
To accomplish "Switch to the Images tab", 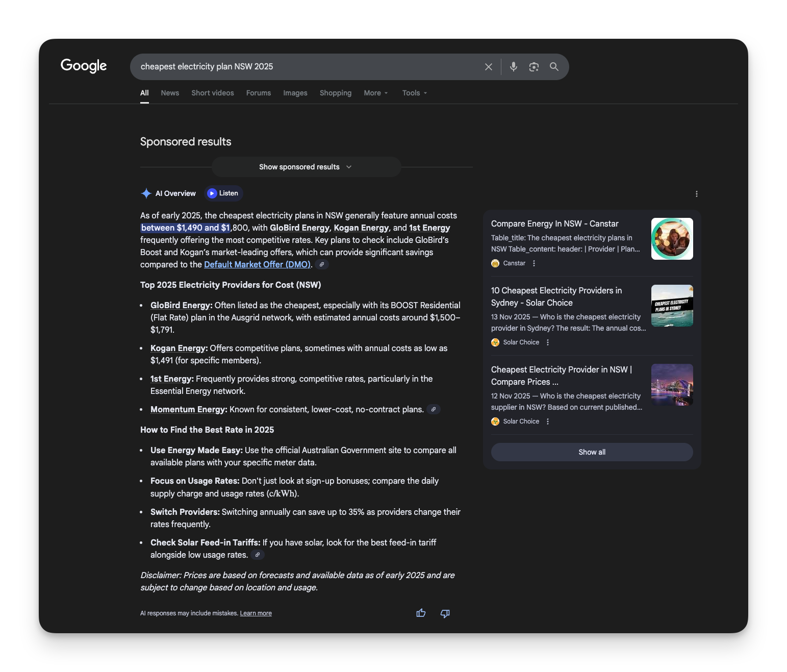I will click(295, 93).
